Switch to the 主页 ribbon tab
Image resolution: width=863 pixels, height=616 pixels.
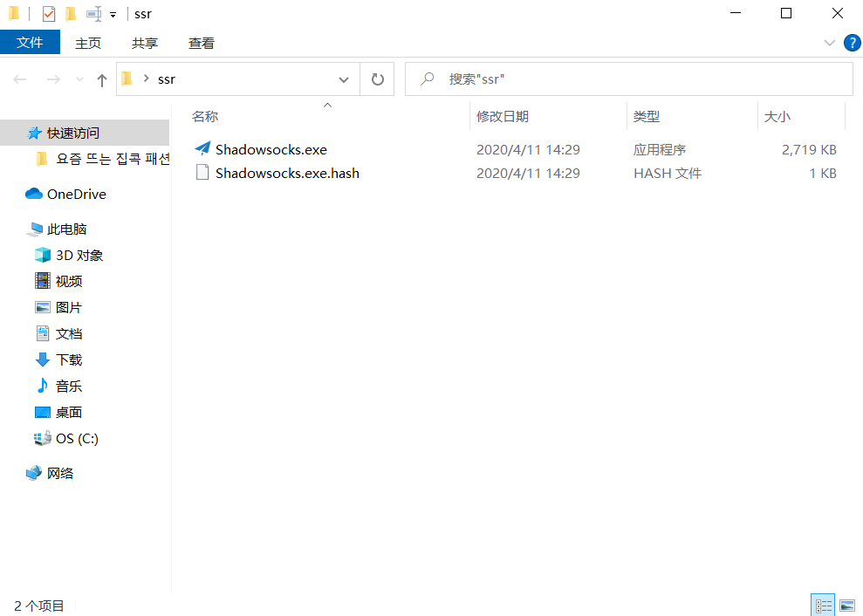(x=88, y=44)
